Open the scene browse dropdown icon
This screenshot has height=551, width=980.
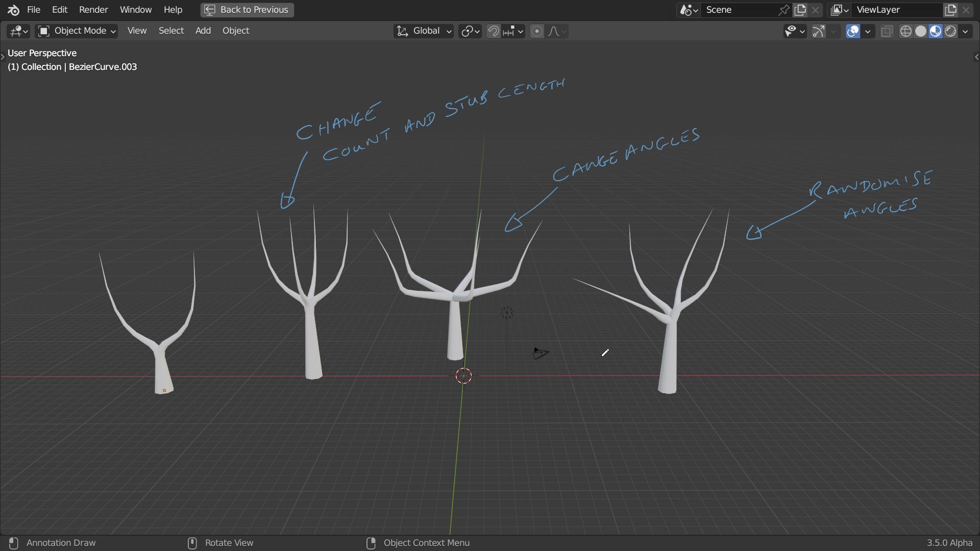[x=689, y=10]
